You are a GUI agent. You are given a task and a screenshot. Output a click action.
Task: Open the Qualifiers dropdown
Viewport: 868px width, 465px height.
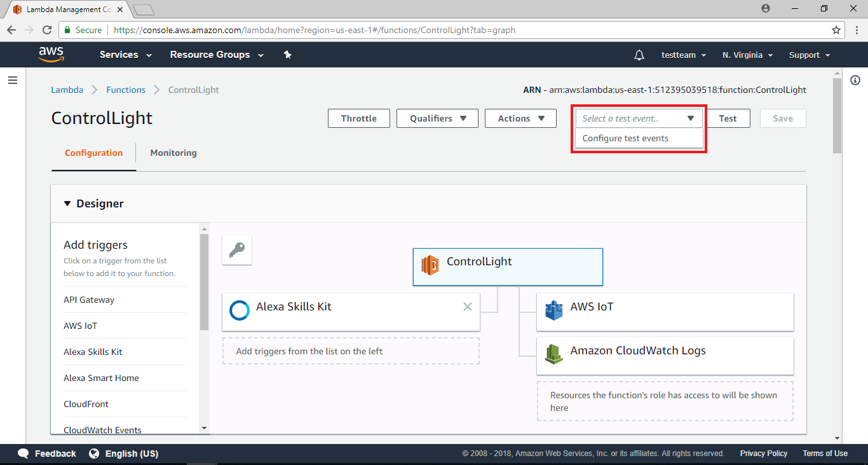[437, 118]
